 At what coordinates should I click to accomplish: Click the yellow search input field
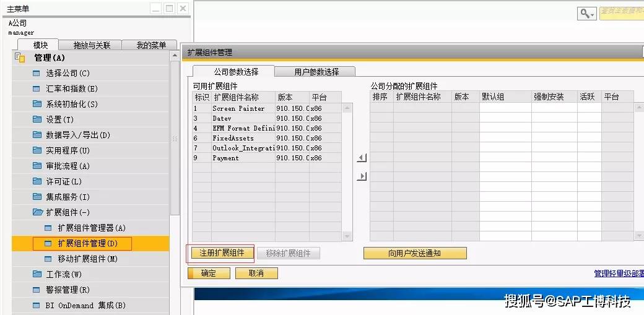click(x=622, y=13)
